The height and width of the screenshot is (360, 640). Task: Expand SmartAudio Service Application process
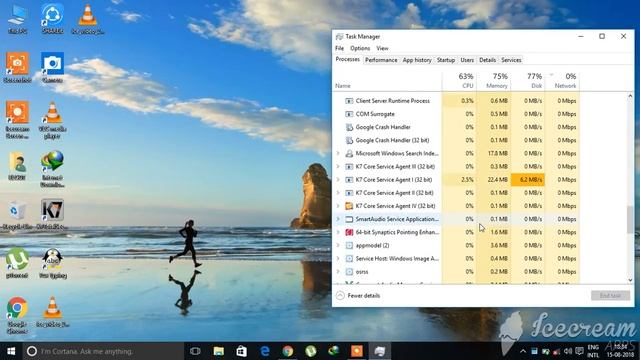click(338, 219)
